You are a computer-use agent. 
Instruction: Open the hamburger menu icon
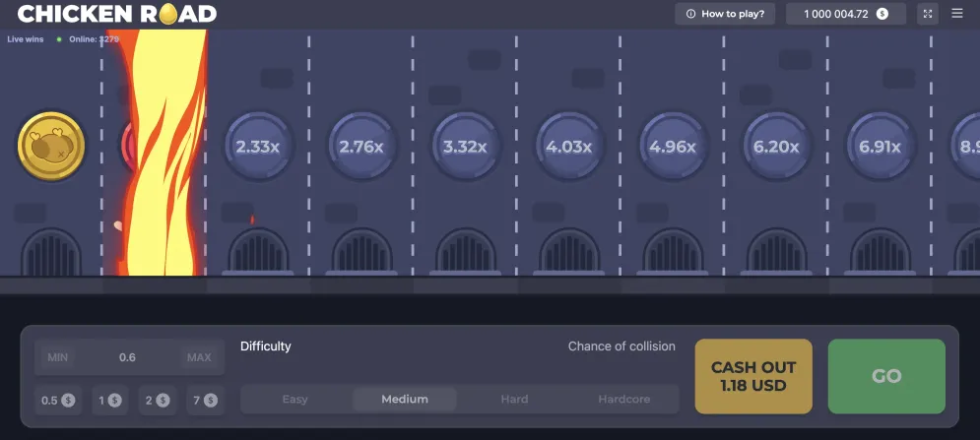[x=957, y=13]
